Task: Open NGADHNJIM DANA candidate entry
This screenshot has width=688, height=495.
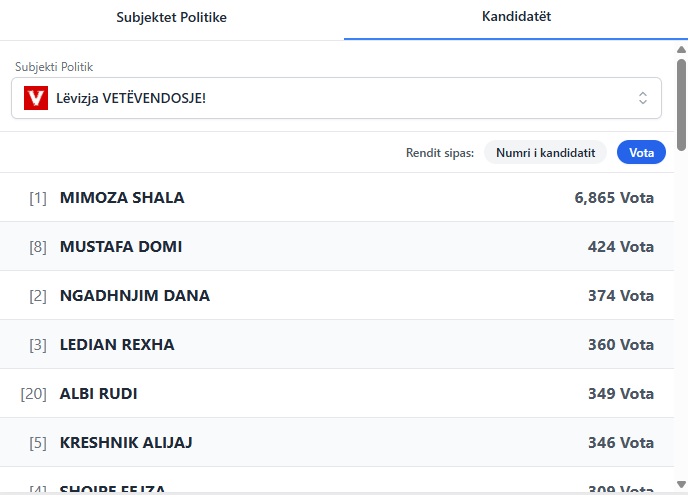Action: click(135, 296)
